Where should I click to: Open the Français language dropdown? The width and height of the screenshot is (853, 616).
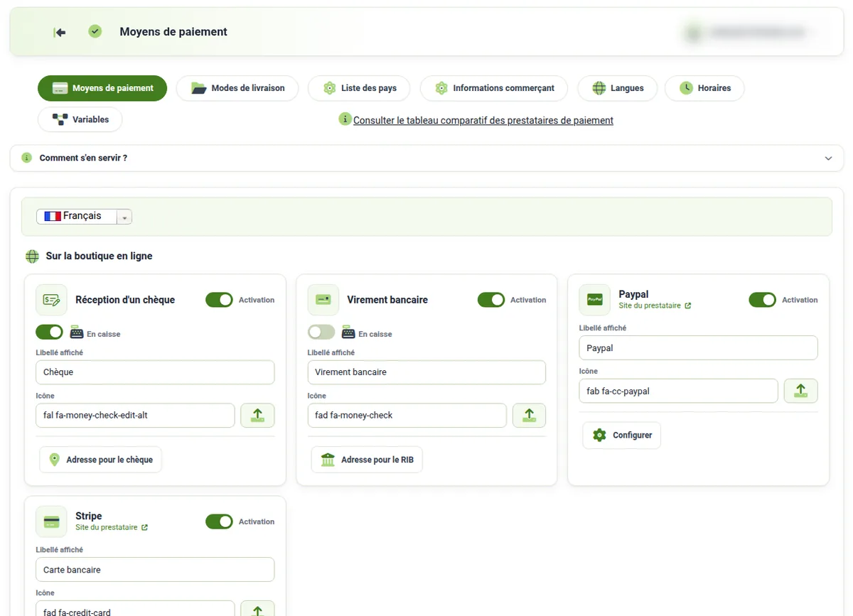point(84,216)
